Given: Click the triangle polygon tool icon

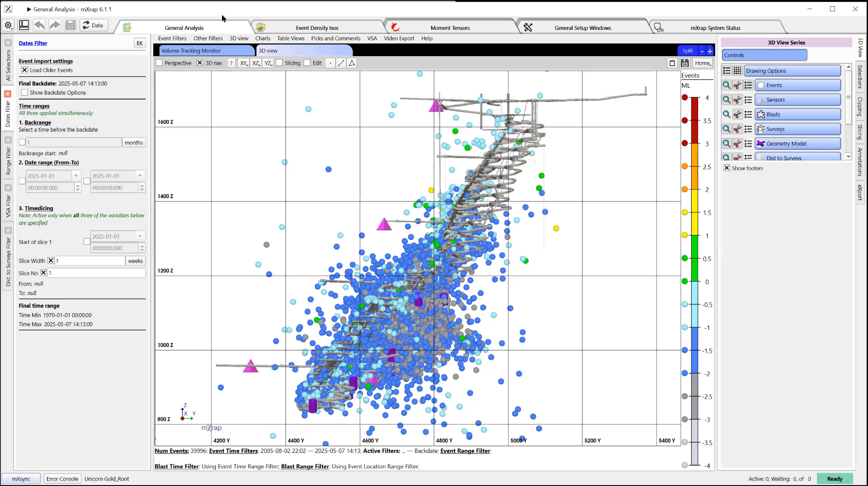Looking at the screenshot, I should click(352, 63).
